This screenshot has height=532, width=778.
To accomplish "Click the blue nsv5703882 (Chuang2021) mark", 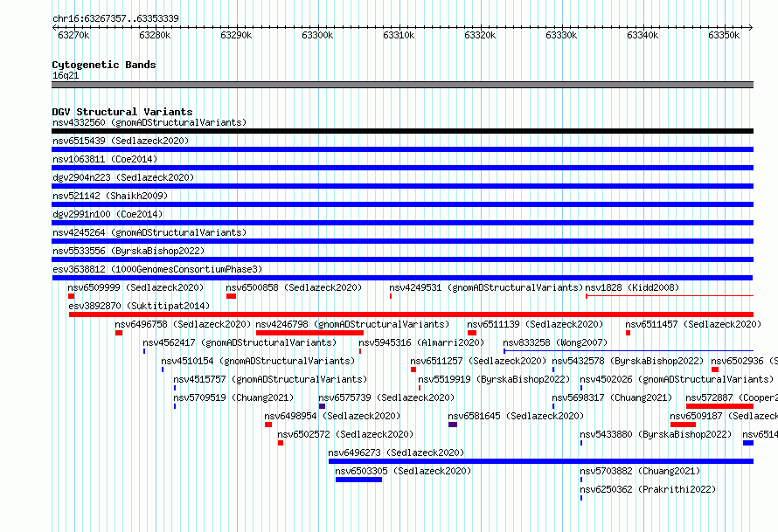I will click(x=581, y=480).
